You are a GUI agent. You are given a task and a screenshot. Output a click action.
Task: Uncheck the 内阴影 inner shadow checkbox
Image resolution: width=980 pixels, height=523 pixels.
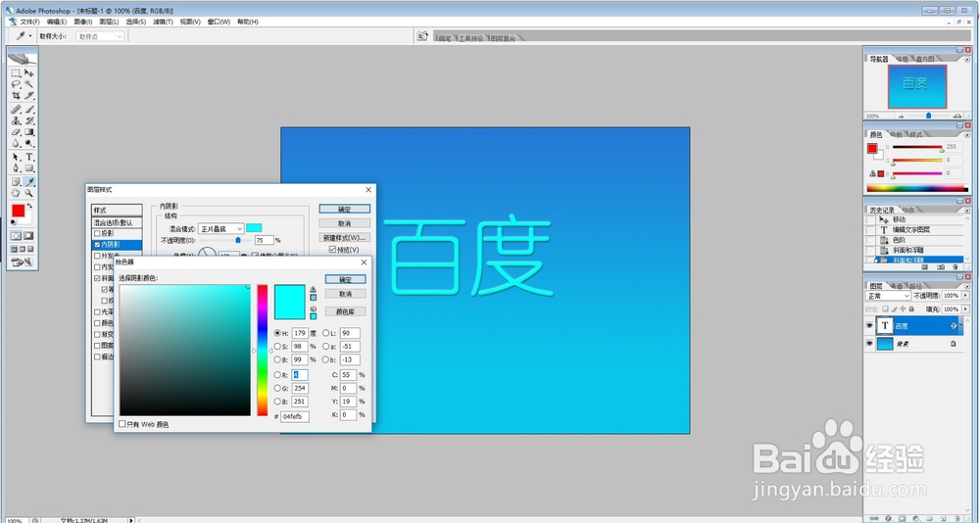(x=97, y=244)
